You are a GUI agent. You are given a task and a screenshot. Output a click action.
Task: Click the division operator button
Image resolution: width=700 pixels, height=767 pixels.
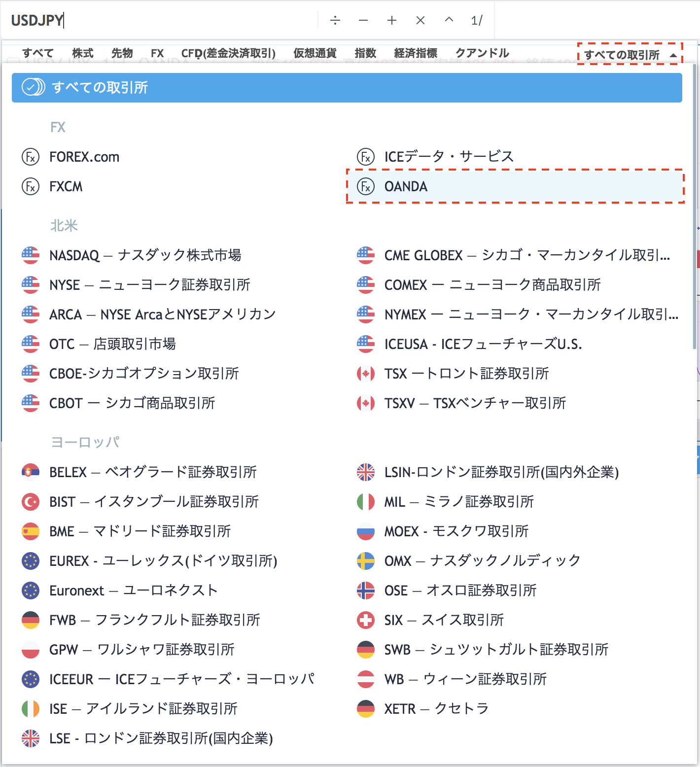pyautogui.click(x=335, y=20)
